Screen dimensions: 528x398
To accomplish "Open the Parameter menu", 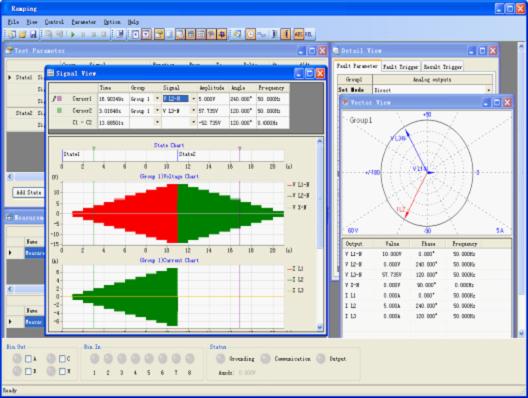I will pos(84,22).
